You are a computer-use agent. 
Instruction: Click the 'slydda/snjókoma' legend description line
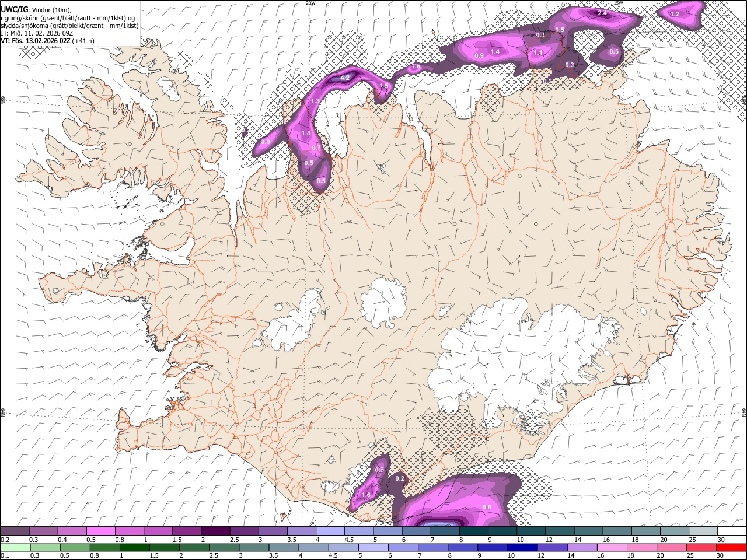pyautogui.click(x=69, y=26)
